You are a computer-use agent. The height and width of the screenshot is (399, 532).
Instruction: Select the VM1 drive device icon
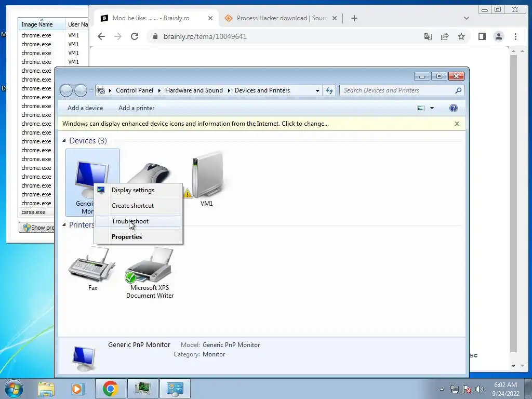click(x=207, y=175)
